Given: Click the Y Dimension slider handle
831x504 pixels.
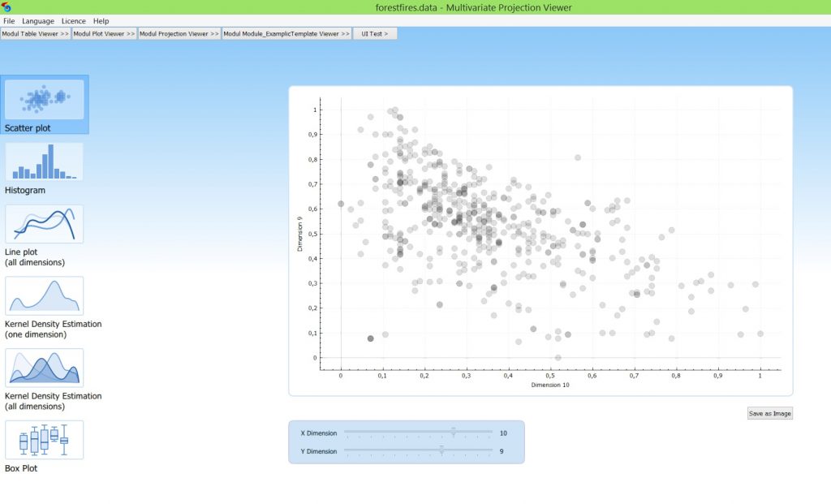Looking at the screenshot, I should [441, 450].
